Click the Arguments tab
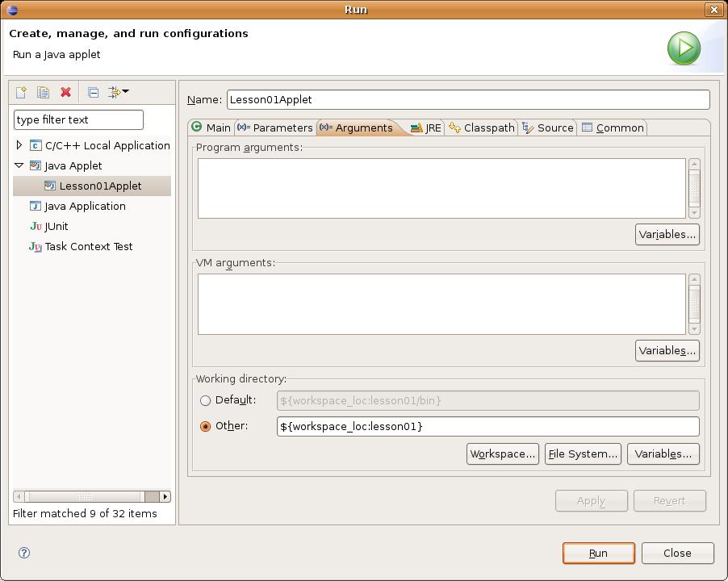The width and height of the screenshot is (728, 581). tap(357, 127)
